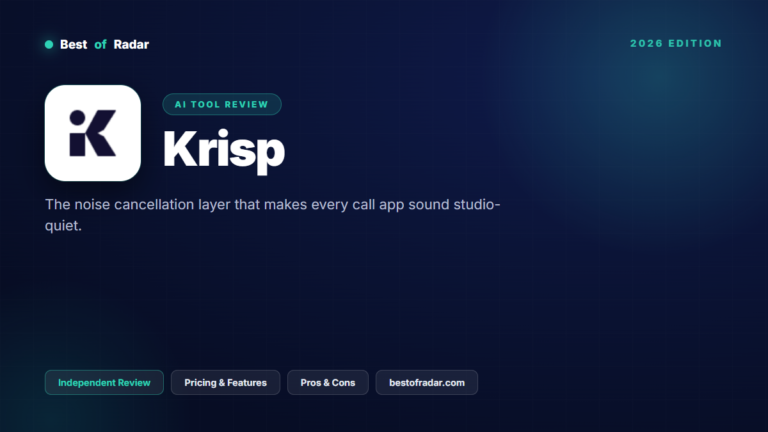Click the noise cancellation tagline text

point(273,215)
